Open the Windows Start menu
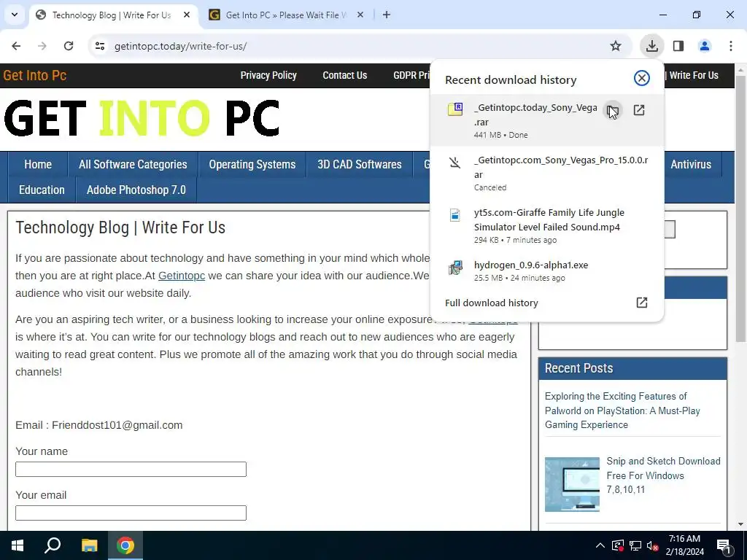The image size is (747, 560). (18, 545)
